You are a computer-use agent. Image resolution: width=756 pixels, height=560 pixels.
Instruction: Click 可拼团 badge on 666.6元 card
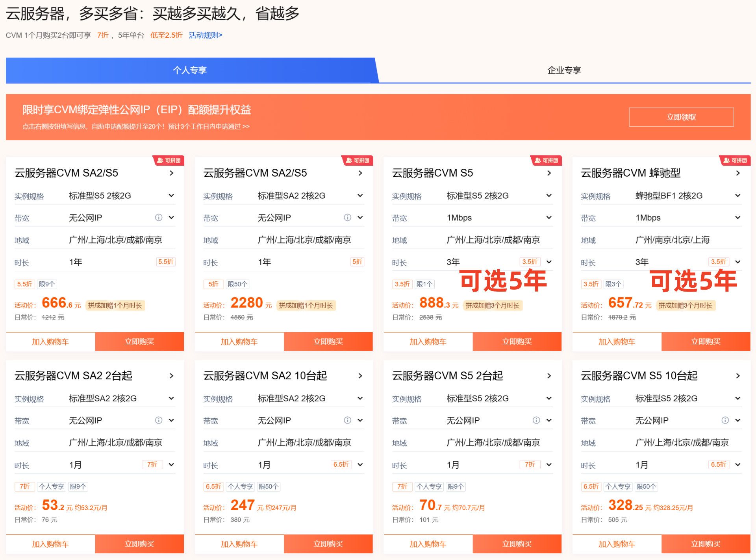169,161
